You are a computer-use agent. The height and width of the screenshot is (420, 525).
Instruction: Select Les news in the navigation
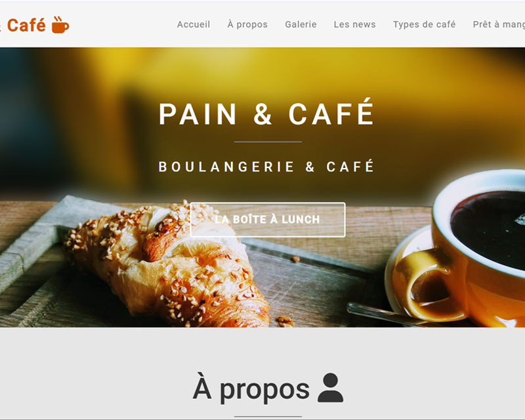click(354, 24)
